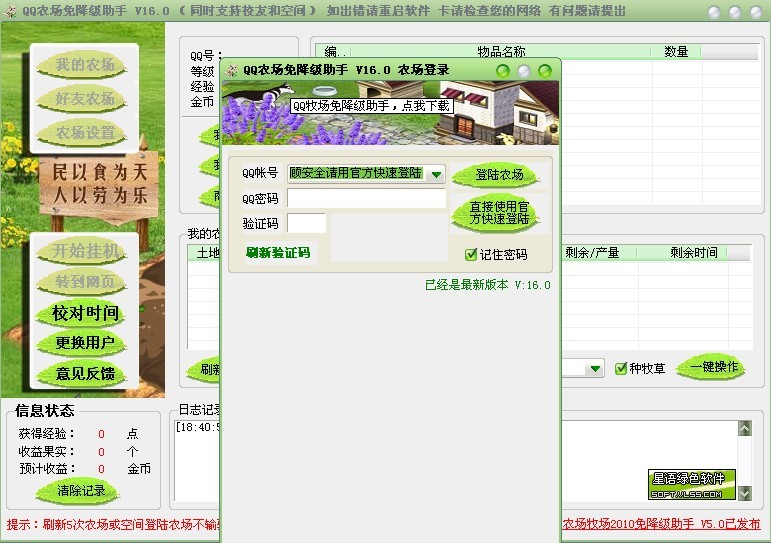
Task: Click log scrollbar down arrow
Action: coord(745,493)
